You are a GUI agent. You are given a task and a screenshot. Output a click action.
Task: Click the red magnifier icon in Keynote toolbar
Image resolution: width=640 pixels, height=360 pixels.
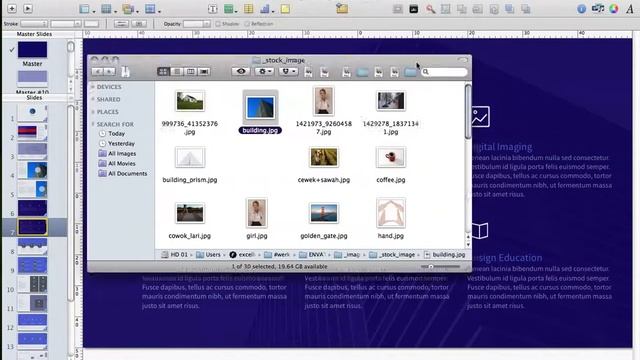click(430, 9)
